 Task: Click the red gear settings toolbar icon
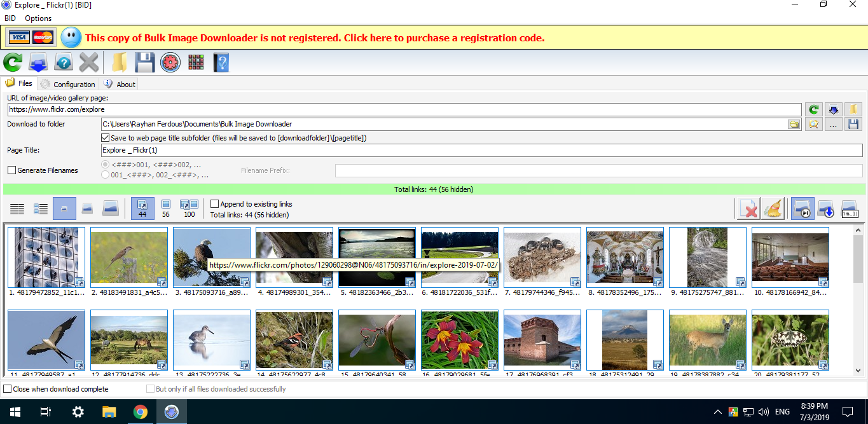pyautogui.click(x=170, y=62)
